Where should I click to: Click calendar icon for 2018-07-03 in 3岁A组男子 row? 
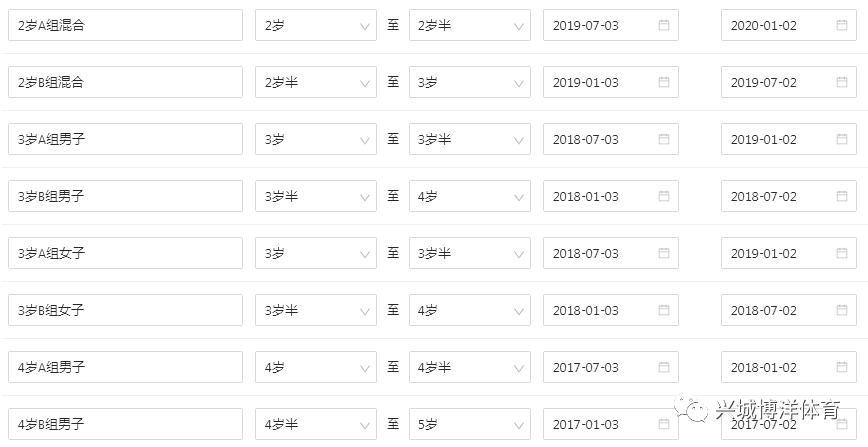[664, 139]
